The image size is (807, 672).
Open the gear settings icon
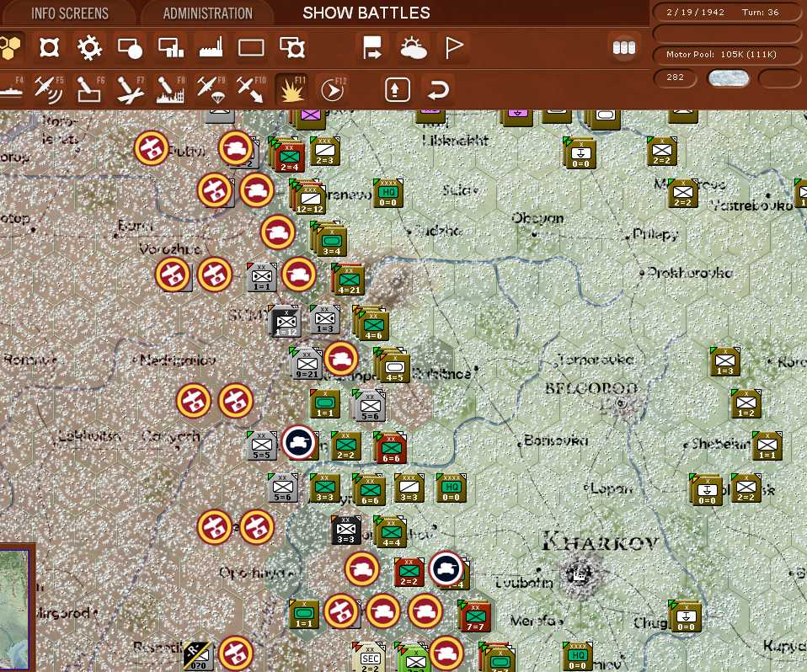click(x=89, y=48)
